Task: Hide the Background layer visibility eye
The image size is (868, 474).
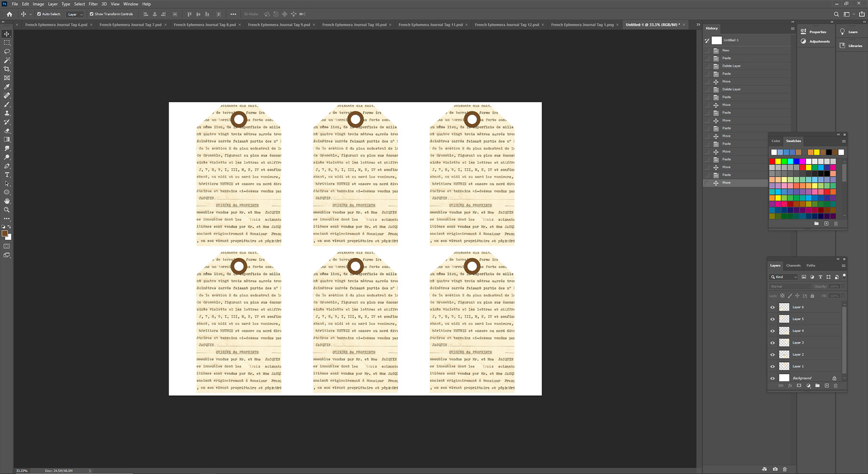Action: (773, 378)
